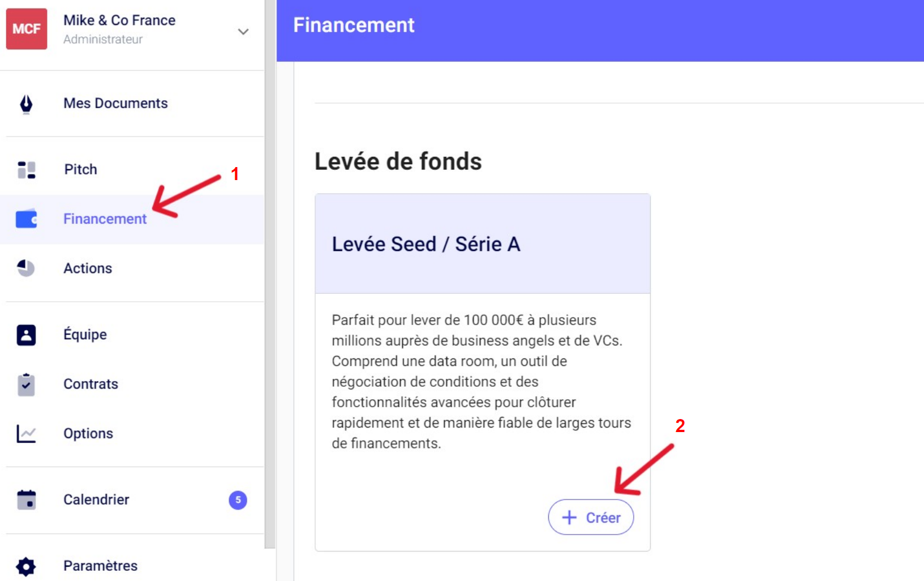
Task: Click the Contrats clipboard icon
Action: tap(26, 385)
